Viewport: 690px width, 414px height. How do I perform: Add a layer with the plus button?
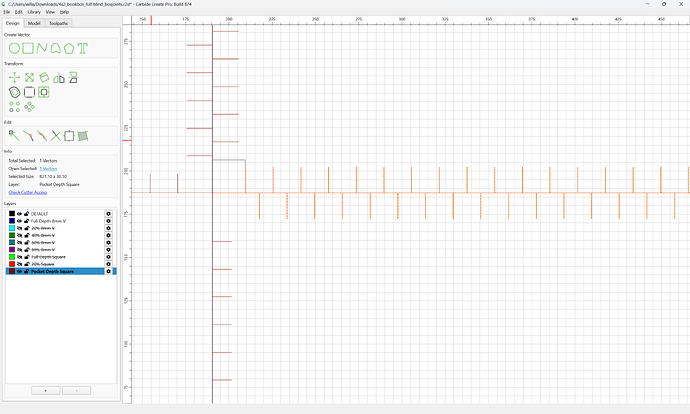45,391
